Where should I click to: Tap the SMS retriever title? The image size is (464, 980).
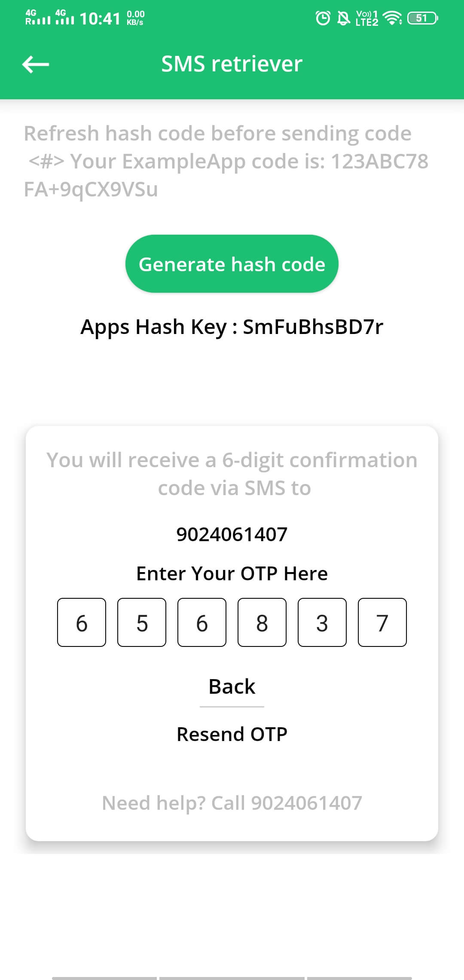coord(232,64)
